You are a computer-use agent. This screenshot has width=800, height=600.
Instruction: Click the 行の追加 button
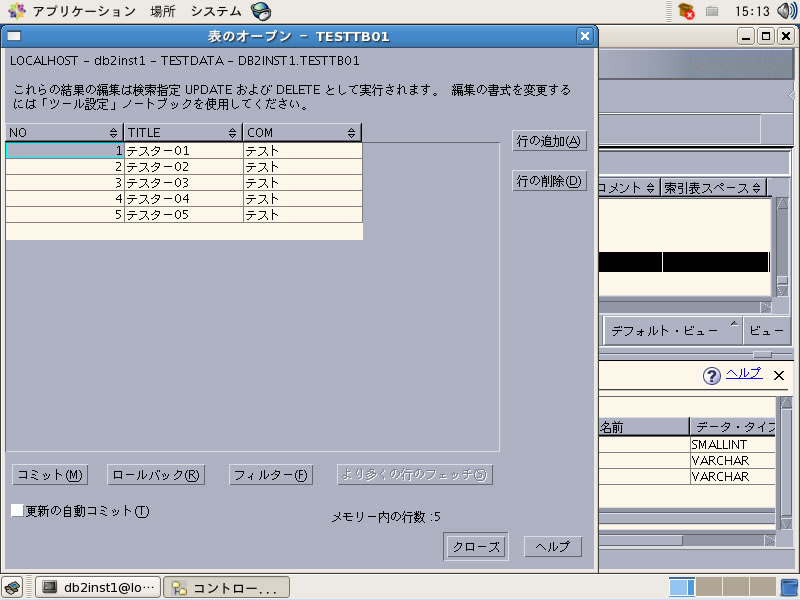coord(548,141)
